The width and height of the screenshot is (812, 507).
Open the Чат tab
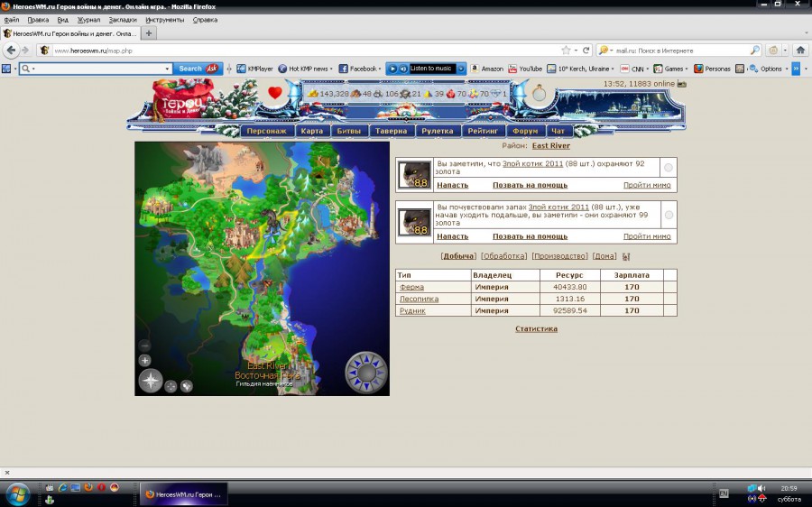coord(558,131)
